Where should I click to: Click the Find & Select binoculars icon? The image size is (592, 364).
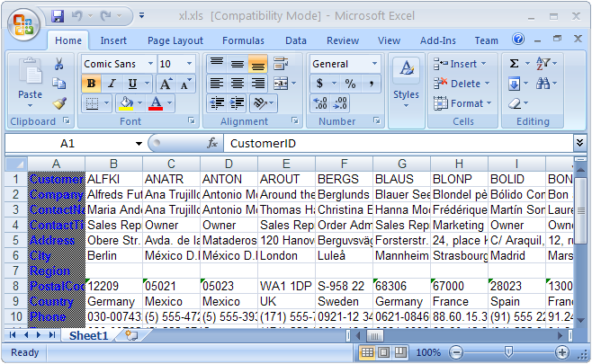(543, 84)
